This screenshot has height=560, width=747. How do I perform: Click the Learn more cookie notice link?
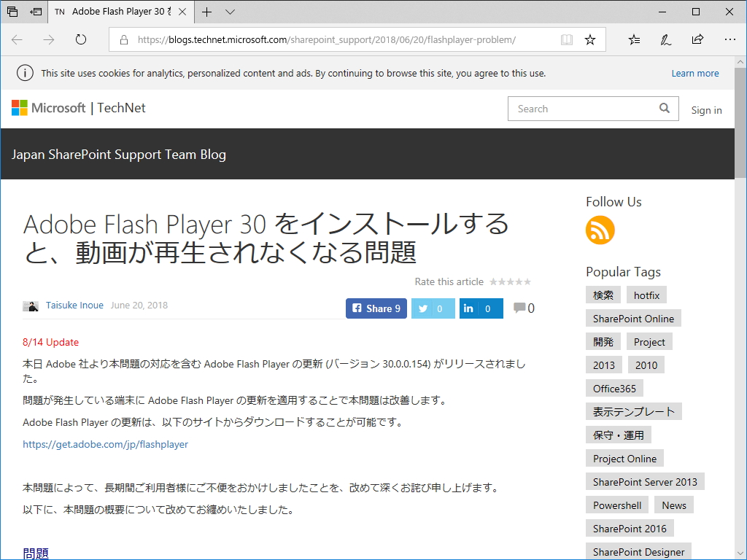[x=695, y=73]
